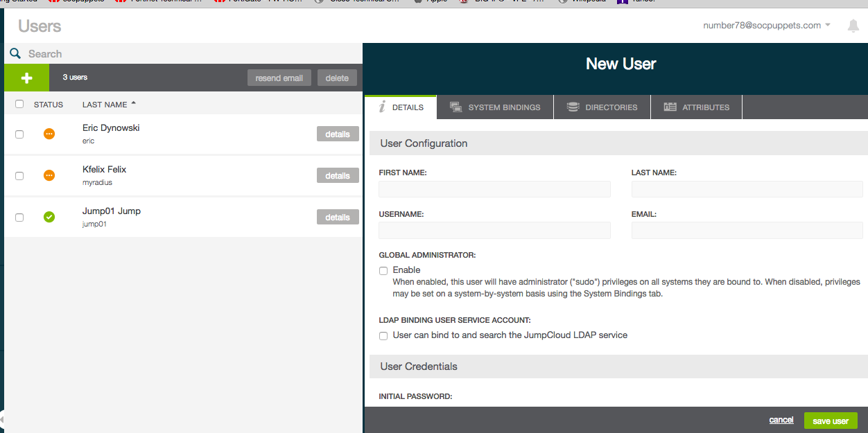
Task: Click the green plus icon to add a user
Action: pos(26,78)
